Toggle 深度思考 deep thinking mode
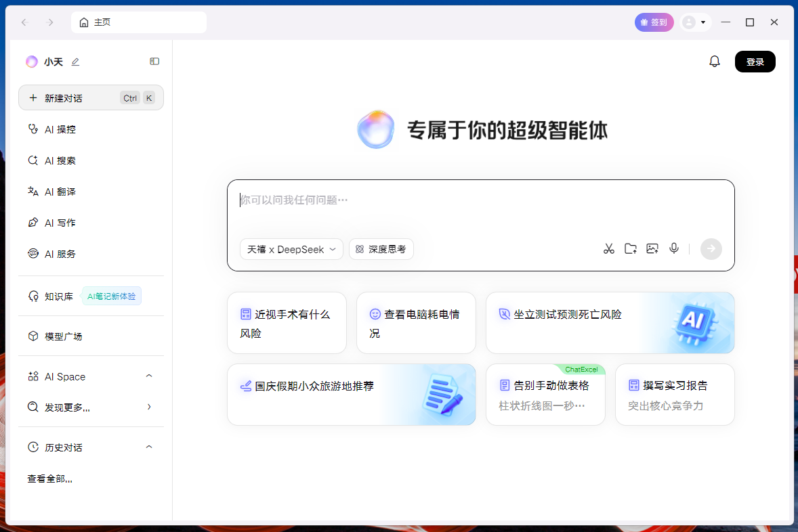 coord(381,249)
